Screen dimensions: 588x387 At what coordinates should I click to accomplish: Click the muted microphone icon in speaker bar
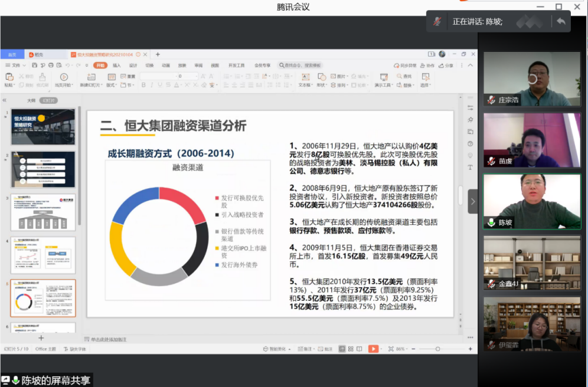pos(437,21)
